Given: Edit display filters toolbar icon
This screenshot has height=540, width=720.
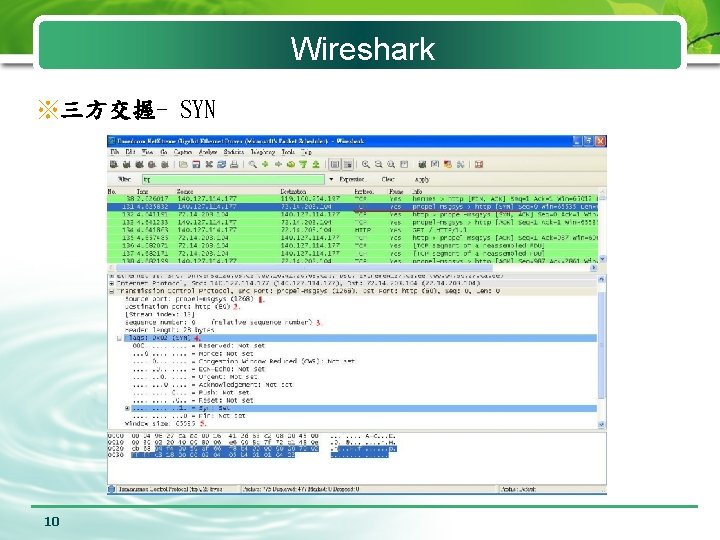Looking at the screenshot, I should click(x=435, y=164).
